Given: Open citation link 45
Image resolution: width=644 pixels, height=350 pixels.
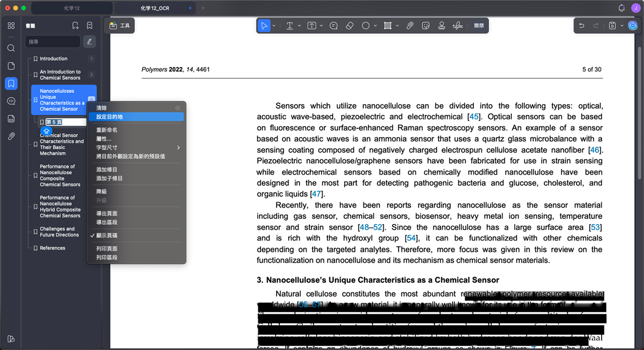Looking at the screenshot, I should point(474,117).
